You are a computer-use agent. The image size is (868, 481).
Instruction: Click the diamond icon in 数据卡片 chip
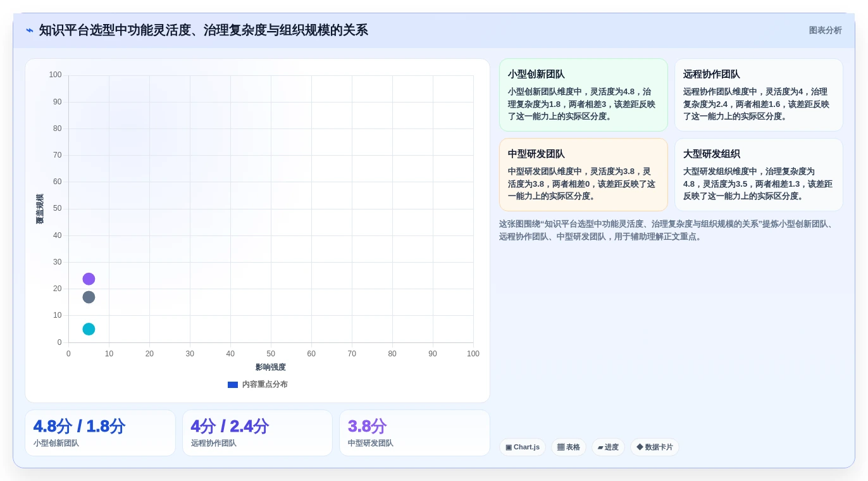[x=640, y=447]
